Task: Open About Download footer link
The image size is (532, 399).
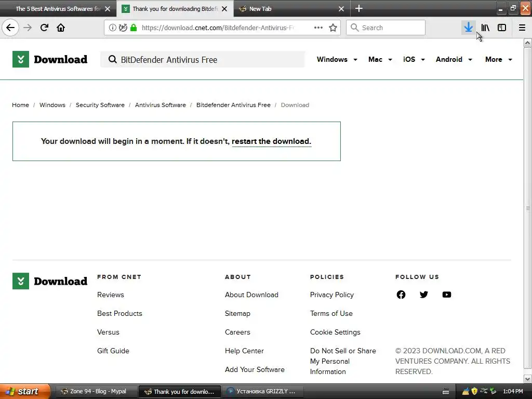Action: [251, 295]
